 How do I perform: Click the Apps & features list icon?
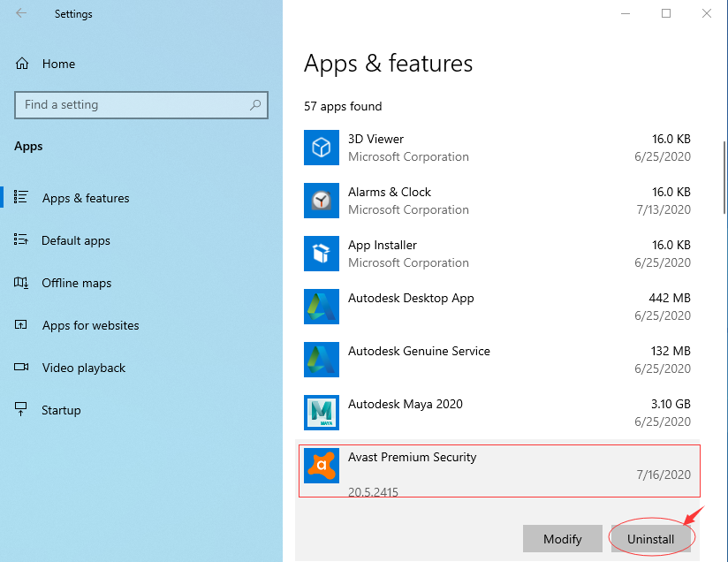[21, 197]
